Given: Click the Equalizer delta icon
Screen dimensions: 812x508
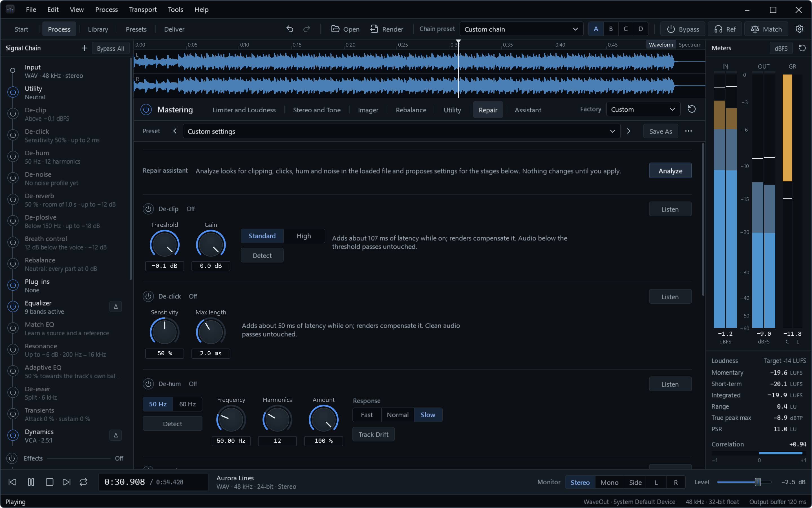Looking at the screenshot, I should [x=116, y=306].
